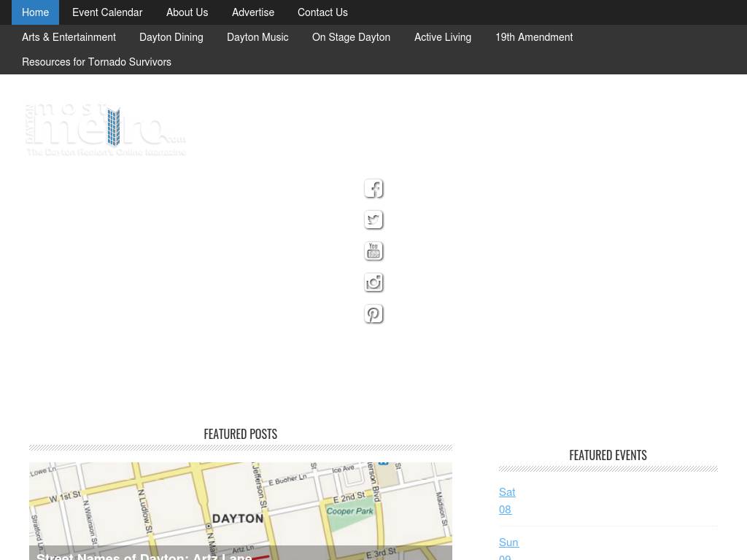Open the Dayton Music category
This screenshot has height=560, width=747.
pos(258,37)
